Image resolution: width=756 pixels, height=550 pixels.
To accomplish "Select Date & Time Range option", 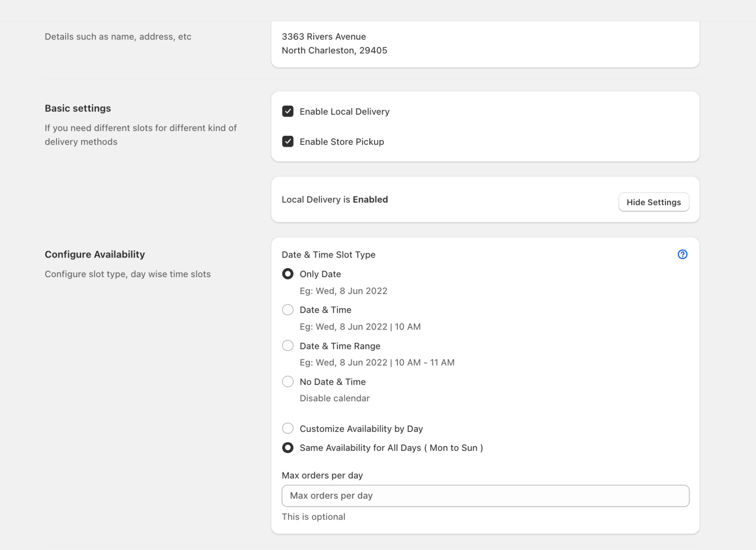I will [288, 346].
